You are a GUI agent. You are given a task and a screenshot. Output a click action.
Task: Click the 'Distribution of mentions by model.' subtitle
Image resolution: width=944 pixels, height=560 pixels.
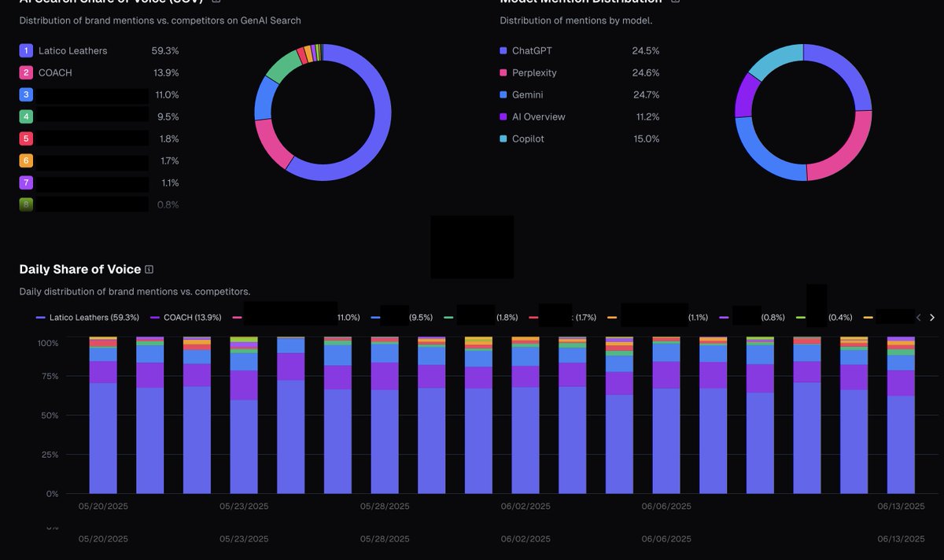pyautogui.click(x=576, y=20)
